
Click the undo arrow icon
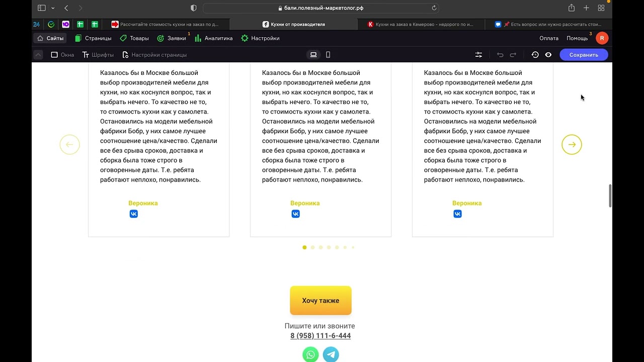[x=500, y=55]
